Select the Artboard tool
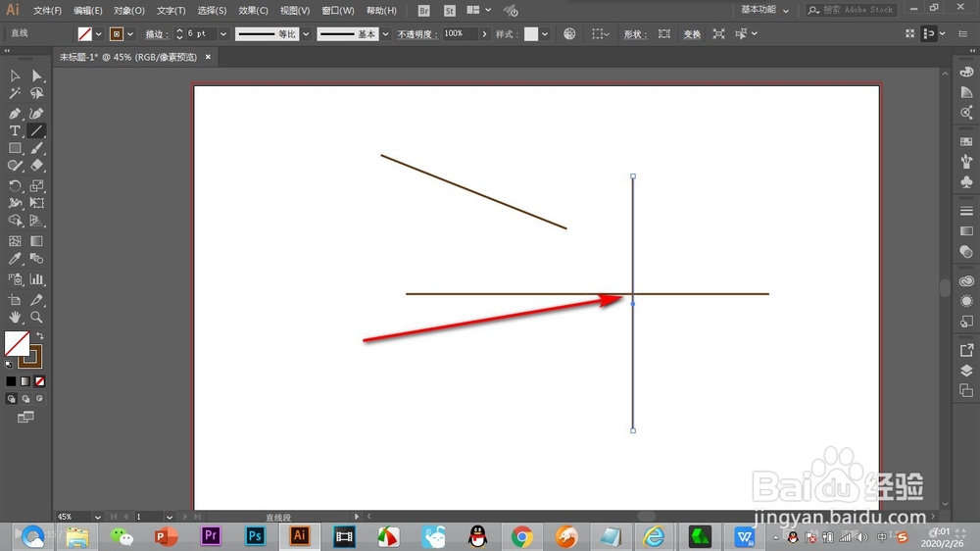This screenshot has width=980, height=551. point(15,300)
